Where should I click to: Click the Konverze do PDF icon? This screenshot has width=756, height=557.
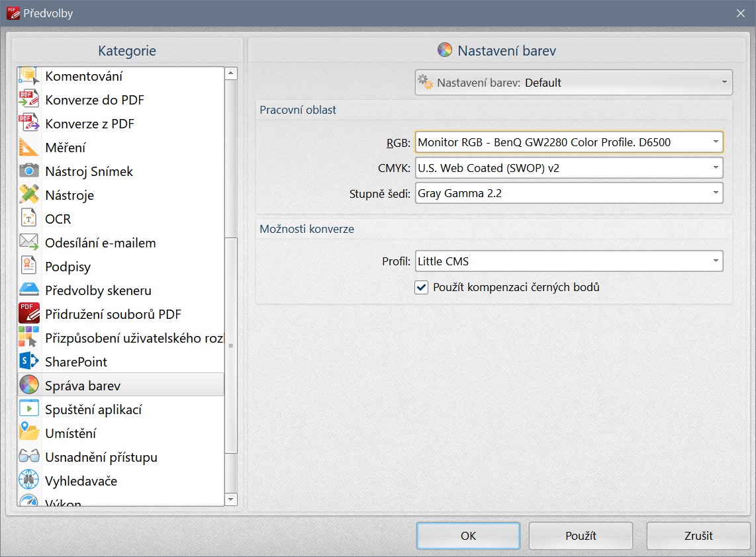pyautogui.click(x=29, y=100)
